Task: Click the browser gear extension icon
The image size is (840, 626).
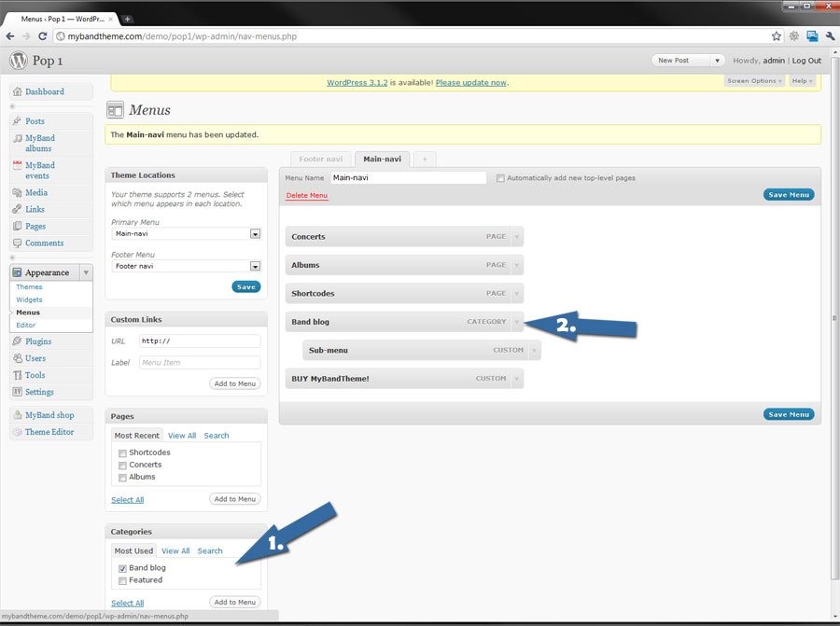Action: pos(794,36)
